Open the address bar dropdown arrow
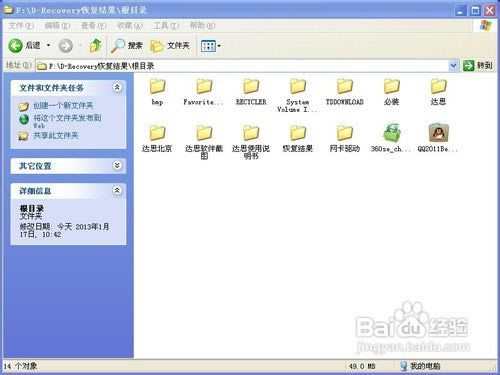The image size is (500, 375). pyautogui.click(x=453, y=66)
